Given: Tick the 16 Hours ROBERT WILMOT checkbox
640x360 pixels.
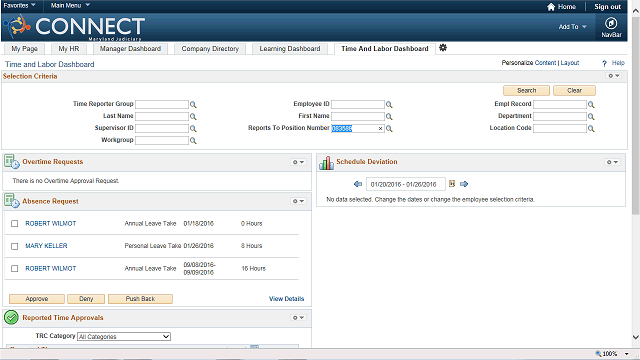Looking at the screenshot, I should [x=15, y=269].
